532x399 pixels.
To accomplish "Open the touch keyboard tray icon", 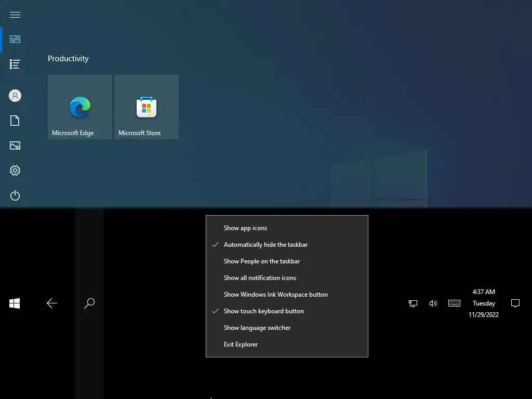I will click(454, 303).
